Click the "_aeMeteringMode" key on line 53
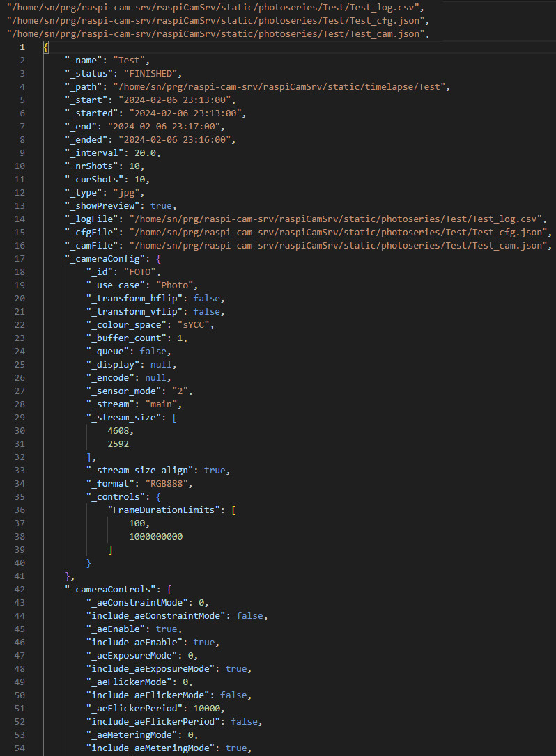 pos(132,735)
